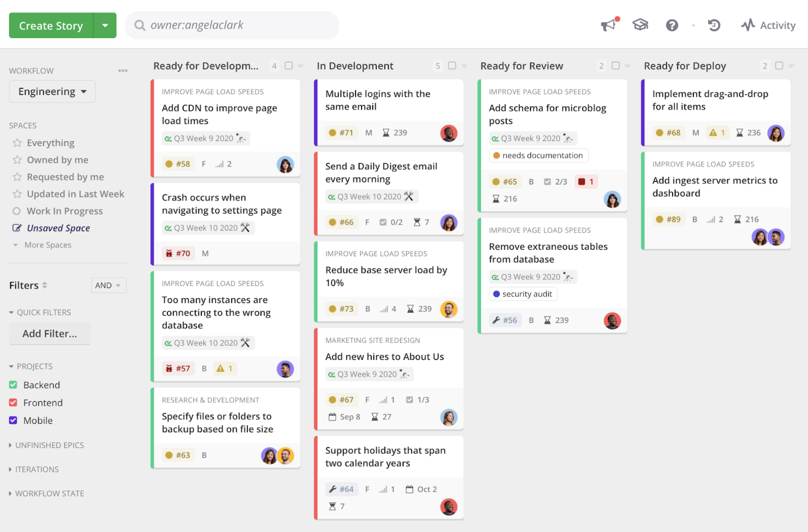
Task: Open the recent history clock icon
Action: click(714, 25)
